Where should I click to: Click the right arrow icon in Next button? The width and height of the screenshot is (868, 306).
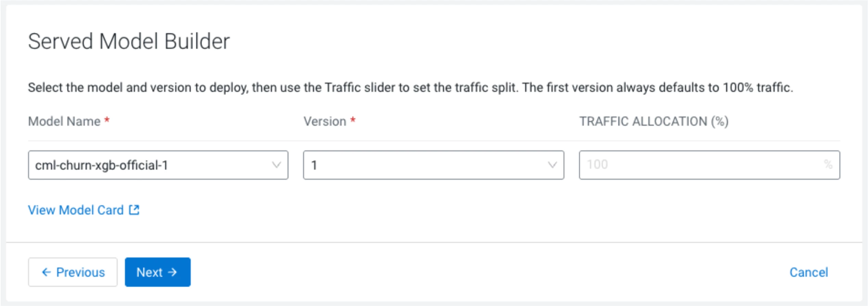[x=173, y=272]
